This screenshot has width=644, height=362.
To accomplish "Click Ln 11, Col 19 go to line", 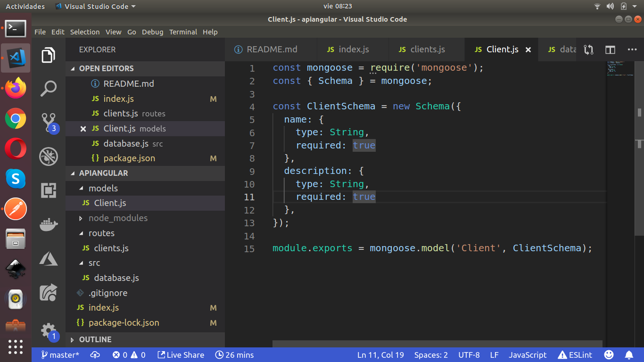I will pyautogui.click(x=380, y=355).
